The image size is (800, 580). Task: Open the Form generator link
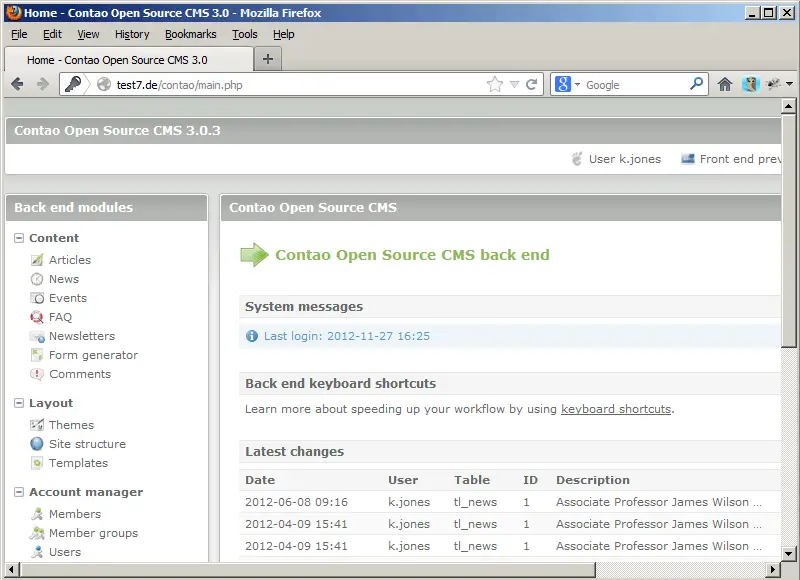coord(93,355)
